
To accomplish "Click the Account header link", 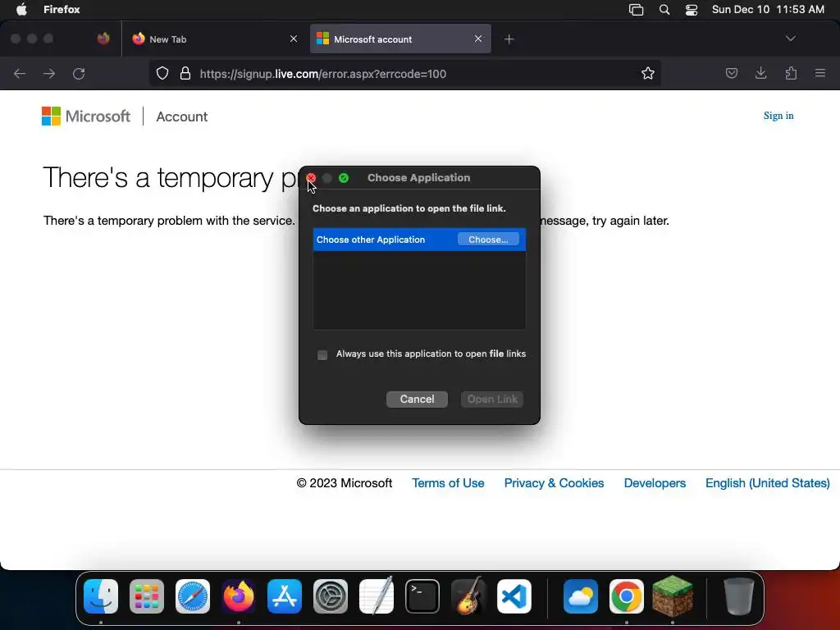I will tap(182, 116).
